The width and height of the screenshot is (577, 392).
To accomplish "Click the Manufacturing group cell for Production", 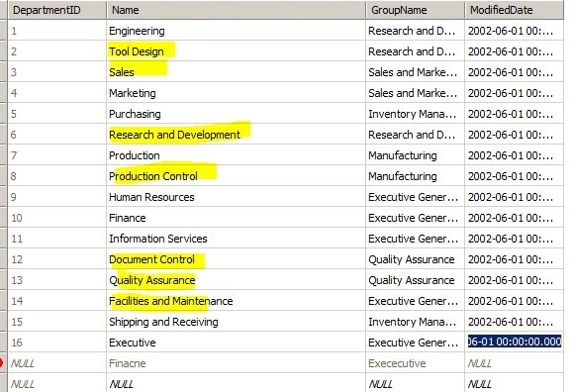I will 415,155.
